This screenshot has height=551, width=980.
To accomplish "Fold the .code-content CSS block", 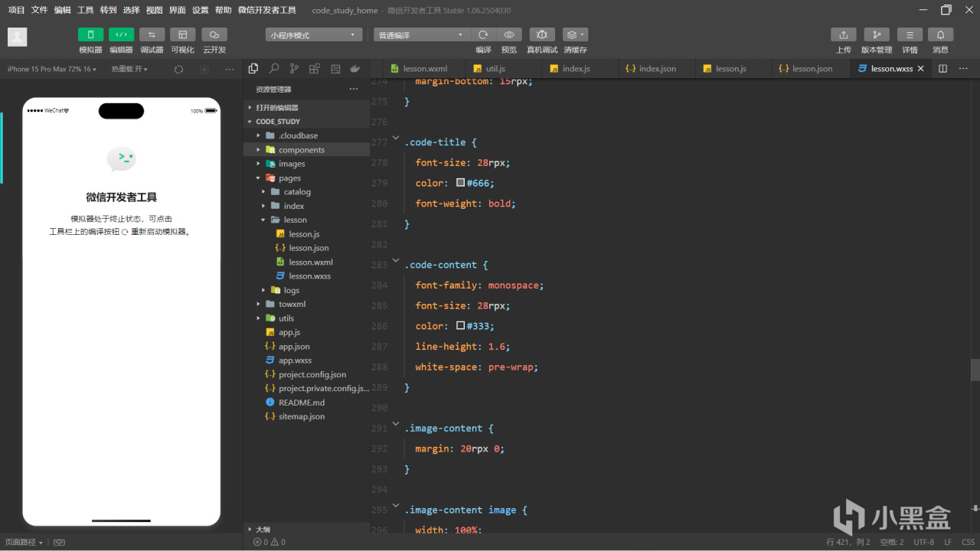I will click(x=396, y=261).
